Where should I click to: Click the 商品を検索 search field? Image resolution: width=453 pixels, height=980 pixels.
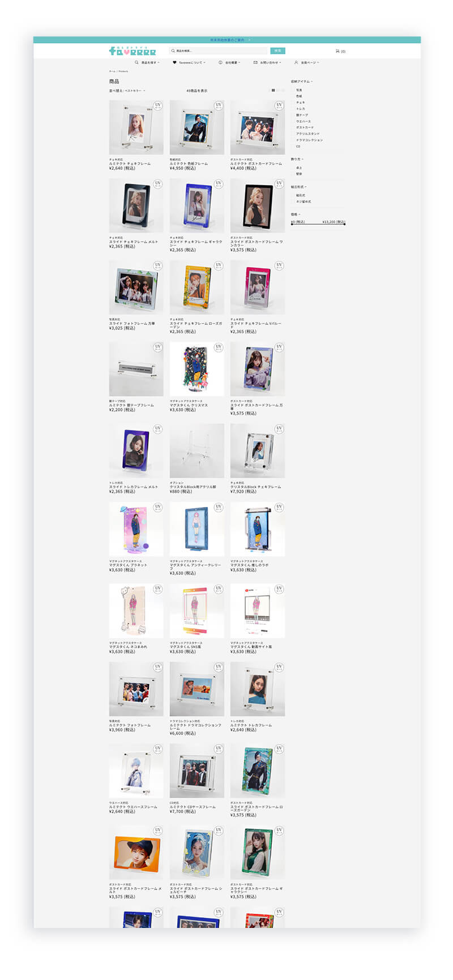(x=218, y=51)
